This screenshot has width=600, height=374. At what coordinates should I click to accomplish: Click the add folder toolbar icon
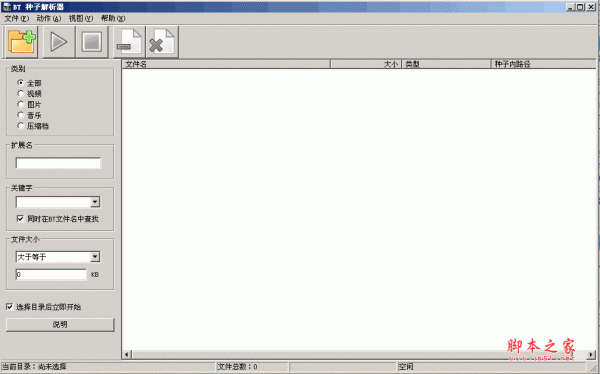pos(21,42)
